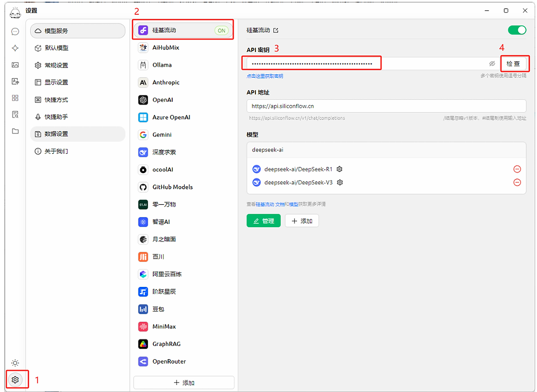This screenshot has height=392, width=537.
Task: Select the 深度求索 provider
Action: (x=184, y=152)
